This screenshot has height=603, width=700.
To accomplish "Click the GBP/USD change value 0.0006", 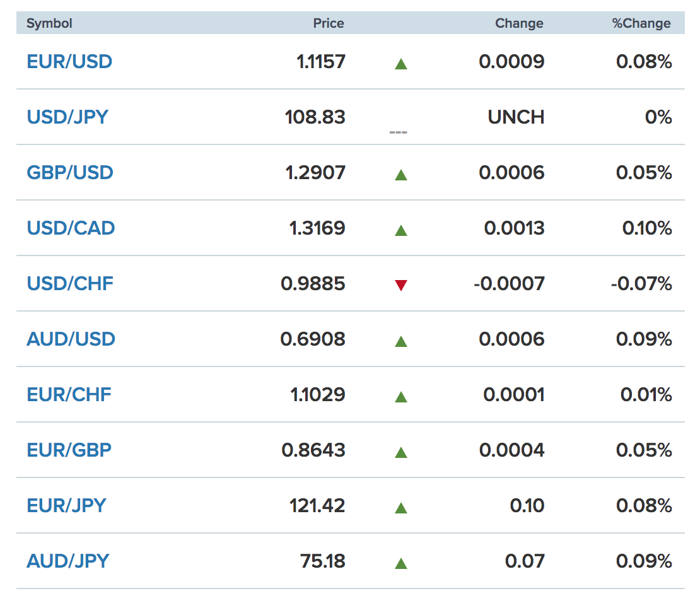I will [511, 172].
